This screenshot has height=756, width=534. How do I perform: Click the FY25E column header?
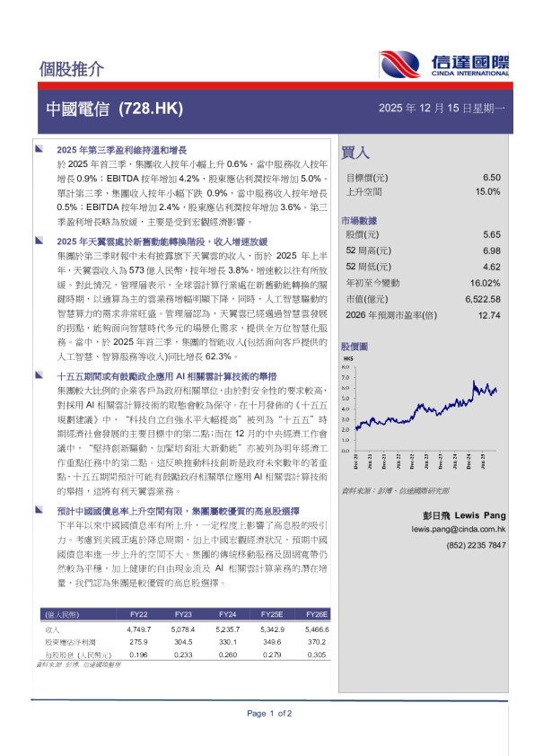pyautogui.click(x=272, y=614)
